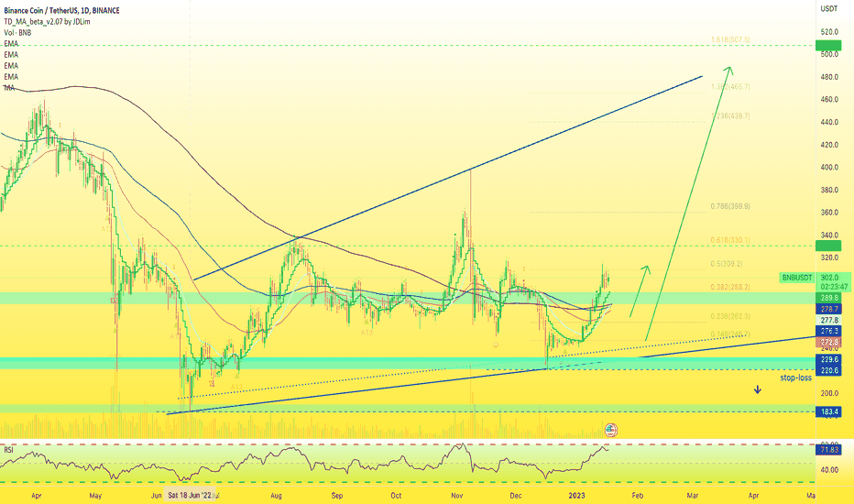Click the Dec label on time axis
This screenshot has height=504, width=854.
[x=516, y=496]
